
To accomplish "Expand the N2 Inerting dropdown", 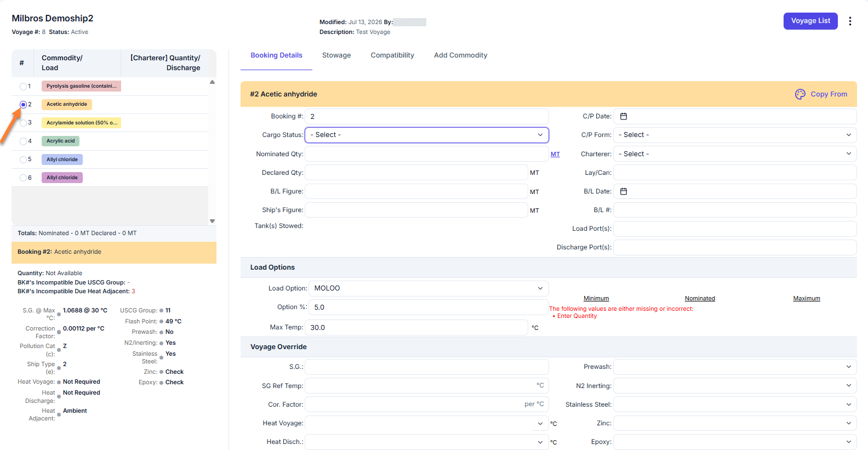I will (x=735, y=386).
